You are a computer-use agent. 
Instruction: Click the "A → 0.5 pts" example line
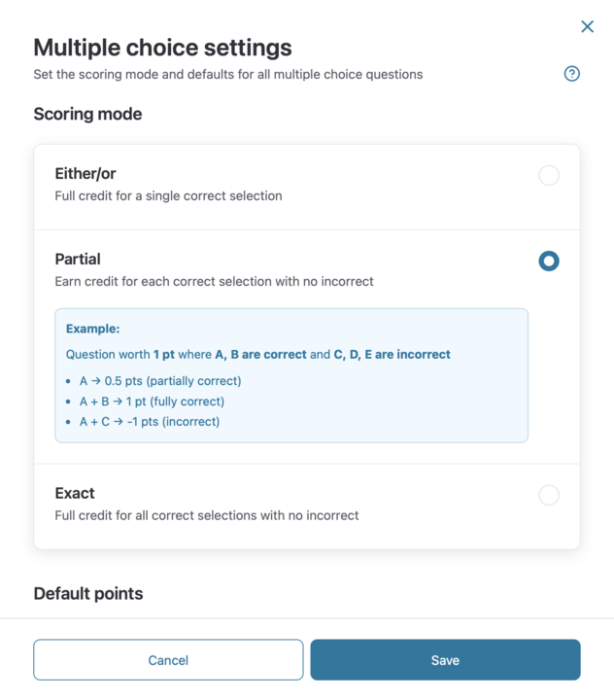(160, 381)
